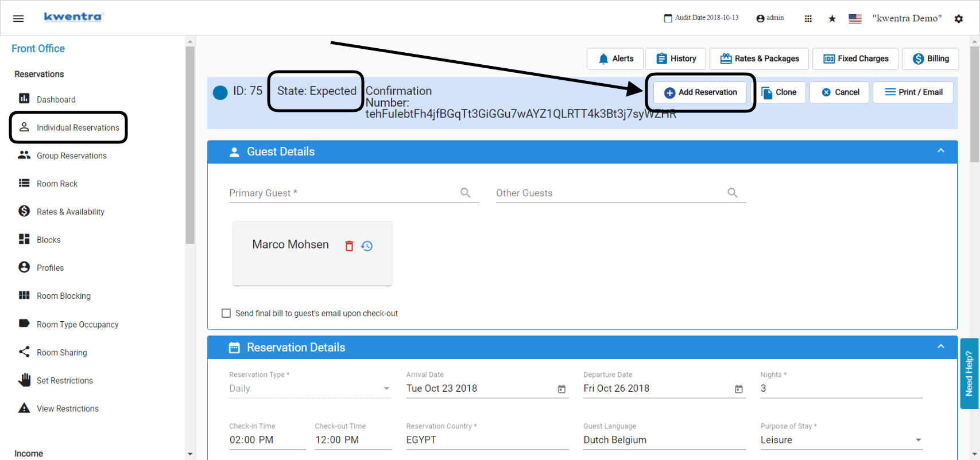Click the Audit Date calendar icon
This screenshot has height=460, width=980.
pos(668,18)
